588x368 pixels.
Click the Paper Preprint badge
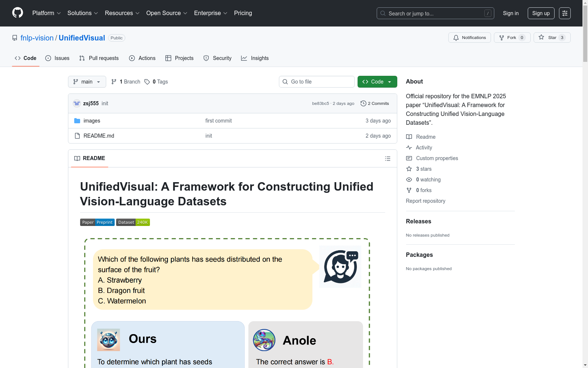click(x=97, y=222)
